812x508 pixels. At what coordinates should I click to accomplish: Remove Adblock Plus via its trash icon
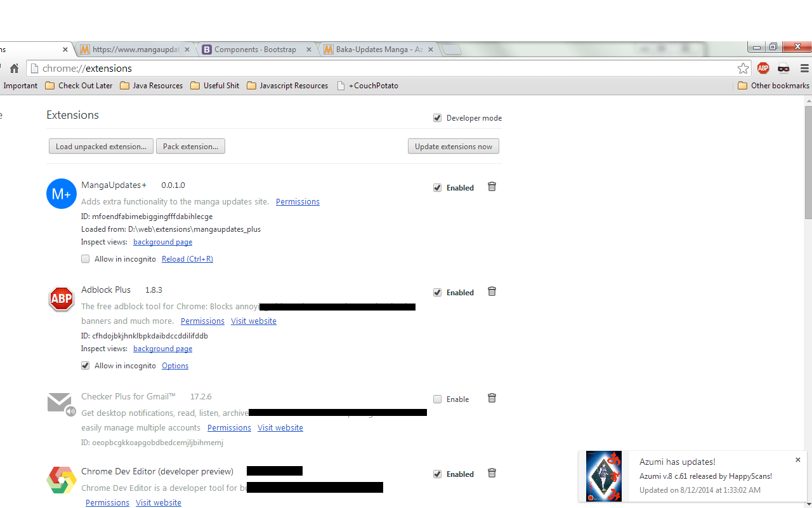(492, 291)
